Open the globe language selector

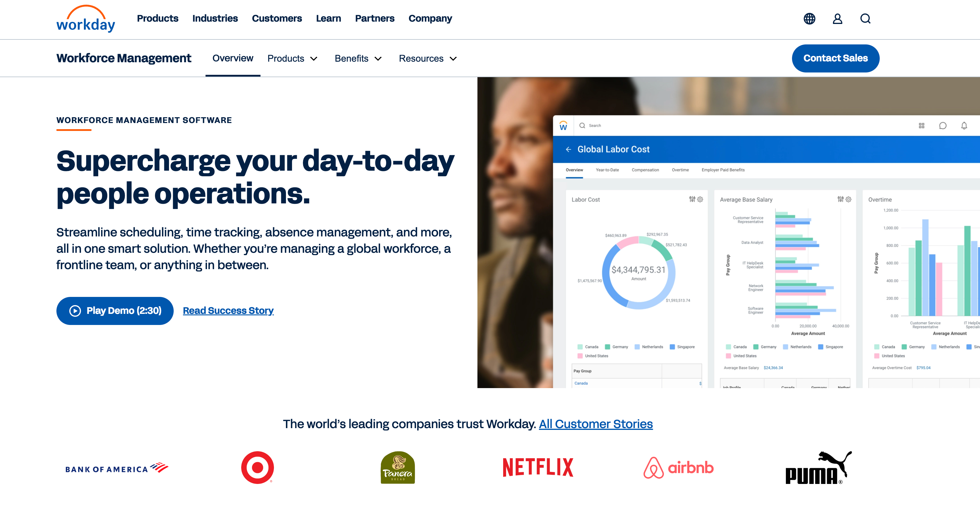(x=809, y=19)
